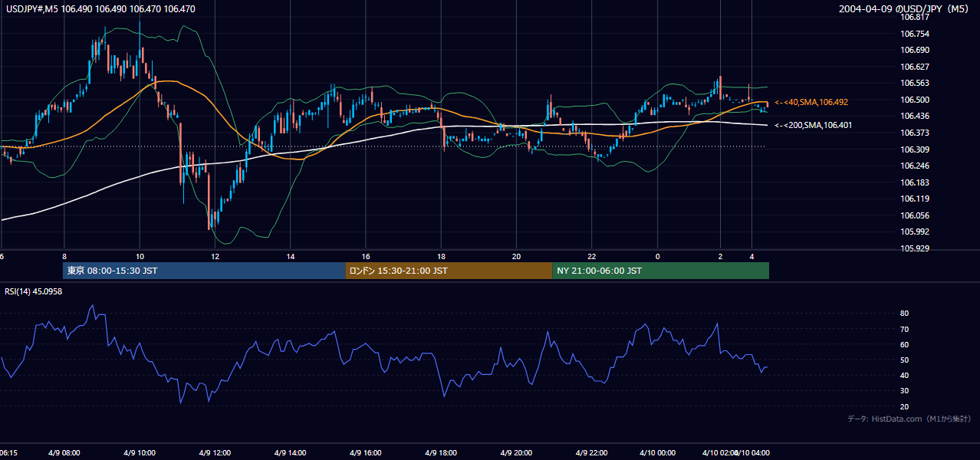980x460 pixels.
Task: Click the RSI 60 level label
Action: point(905,344)
